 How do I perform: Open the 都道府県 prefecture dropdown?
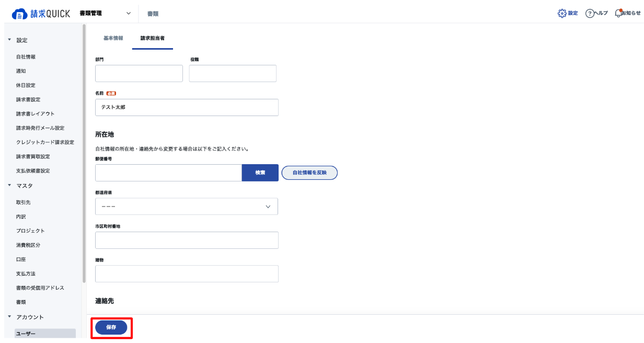(187, 207)
